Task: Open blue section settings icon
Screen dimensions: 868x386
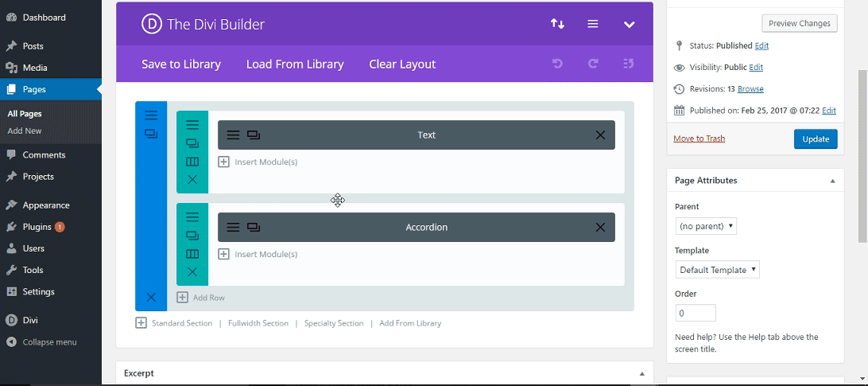Action: 151,115
